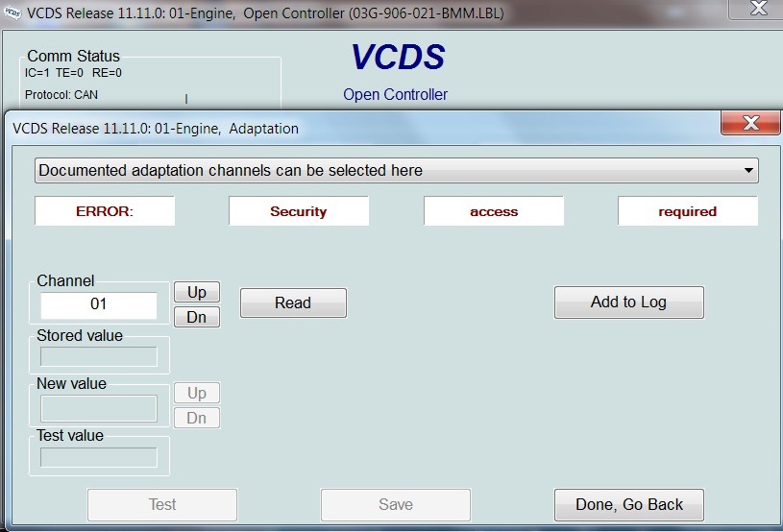Click the disabled New value Dn button
Viewport: 783px width, 532px height.
[197, 418]
